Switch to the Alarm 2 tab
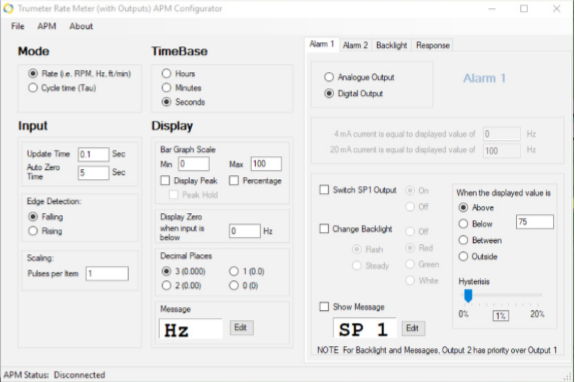575x382 pixels. (355, 45)
